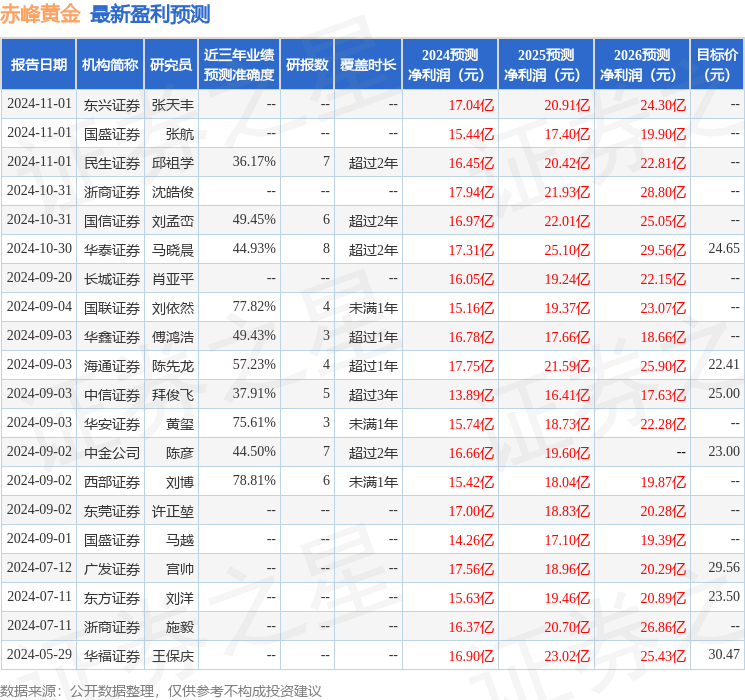Click the 36.17% accuracy value
The width and height of the screenshot is (745, 700).
click(x=254, y=162)
